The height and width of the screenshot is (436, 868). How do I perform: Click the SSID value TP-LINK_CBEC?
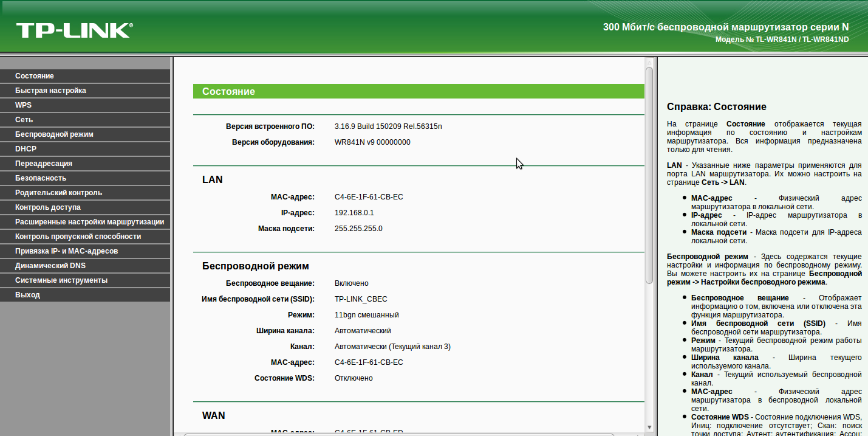point(361,299)
